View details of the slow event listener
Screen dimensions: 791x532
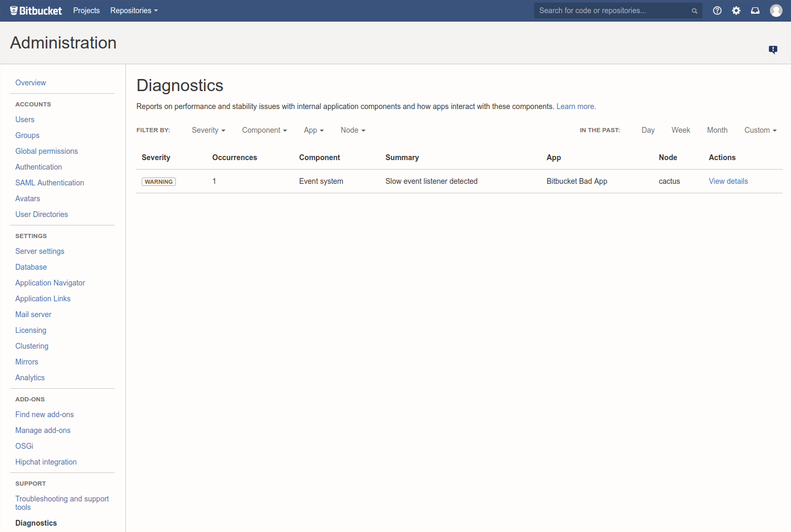pos(728,181)
